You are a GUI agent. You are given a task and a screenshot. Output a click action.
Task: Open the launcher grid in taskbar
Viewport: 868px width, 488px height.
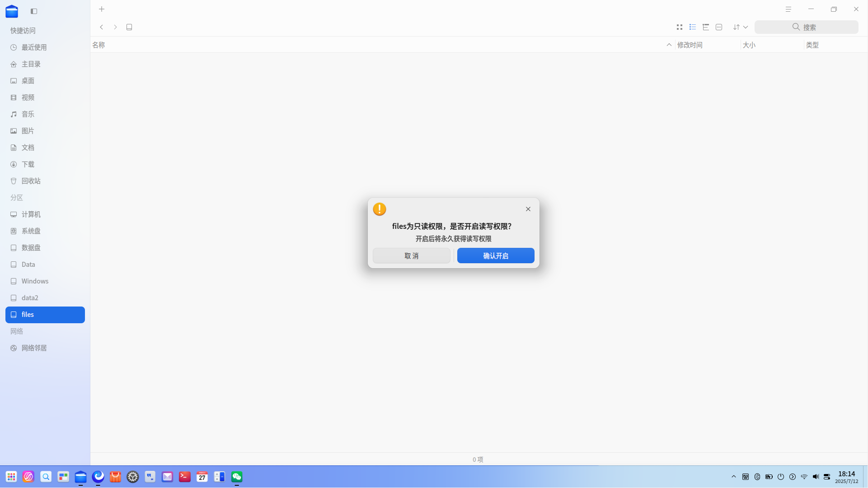pos(11,477)
